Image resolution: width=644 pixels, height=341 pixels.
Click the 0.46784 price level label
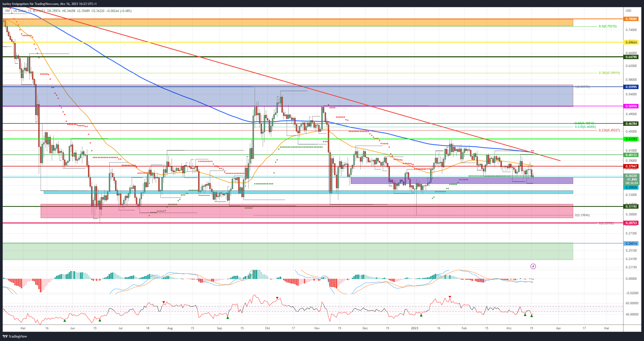point(631,123)
